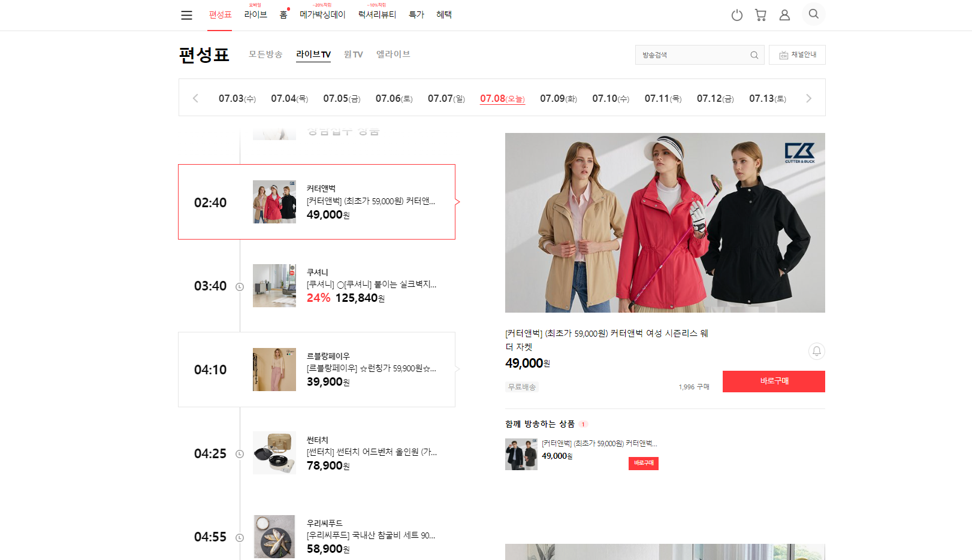972x560 pixels.
Task: Click 쿠셔니 실크벽지 product title
Action: click(x=372, y=284)
